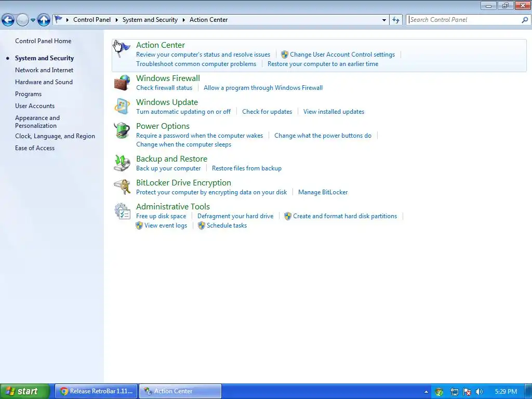Expand the arrow before Control Panel breadcrumb
This screenshot has width=532, height=399.
[67, 20]
